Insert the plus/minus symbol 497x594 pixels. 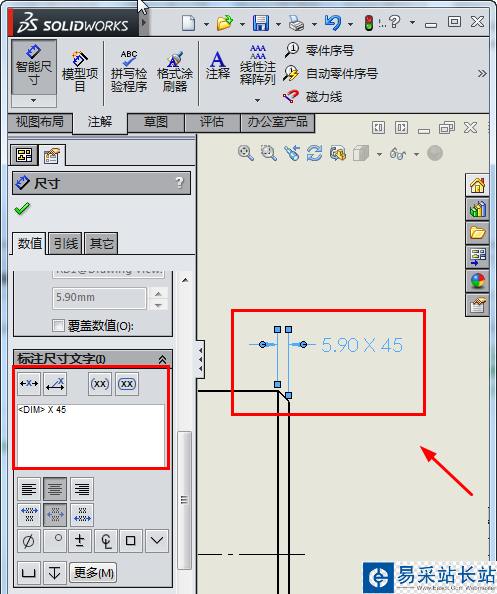pos(80,541)
